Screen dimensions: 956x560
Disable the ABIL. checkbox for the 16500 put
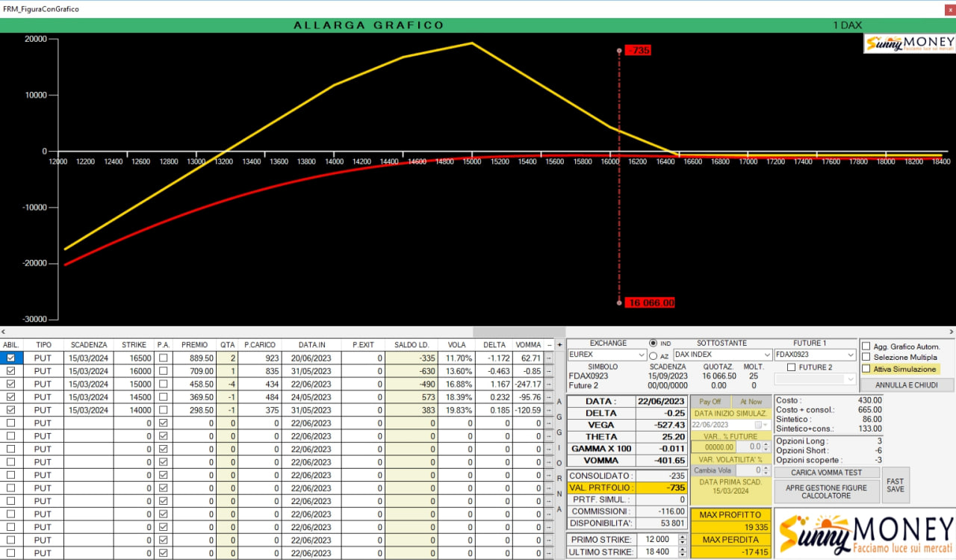coord(10,358)
